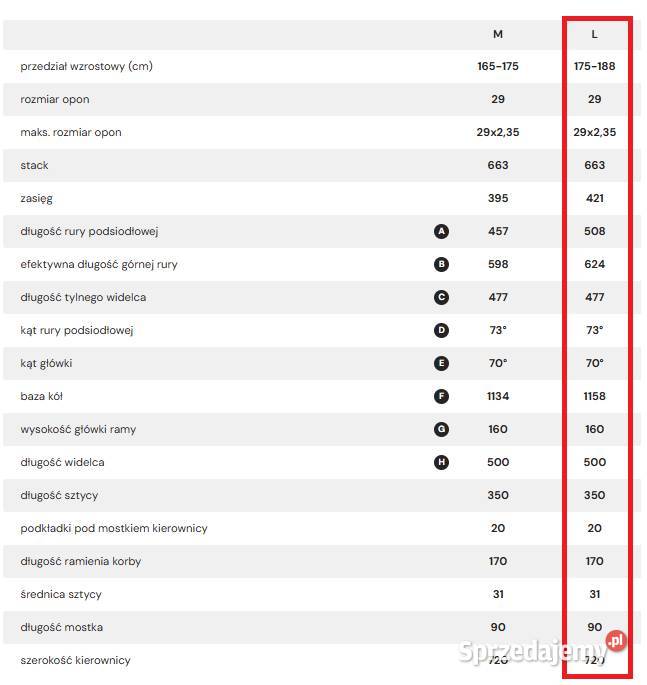
Task: Click the H badge for fork length
Action: (441, 462)
